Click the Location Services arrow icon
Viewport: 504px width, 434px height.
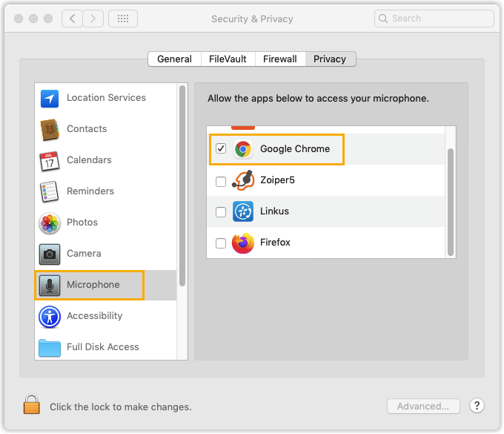pos(50,99)
